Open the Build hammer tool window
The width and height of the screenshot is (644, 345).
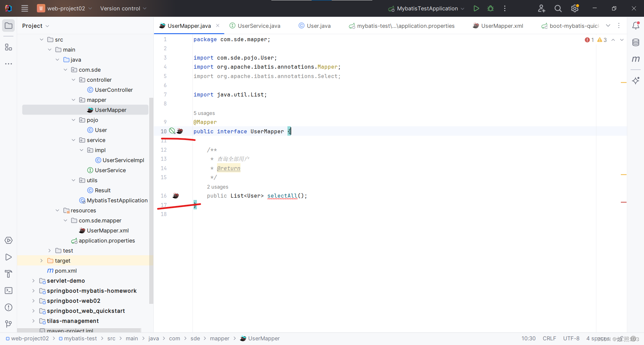point(8,274)
